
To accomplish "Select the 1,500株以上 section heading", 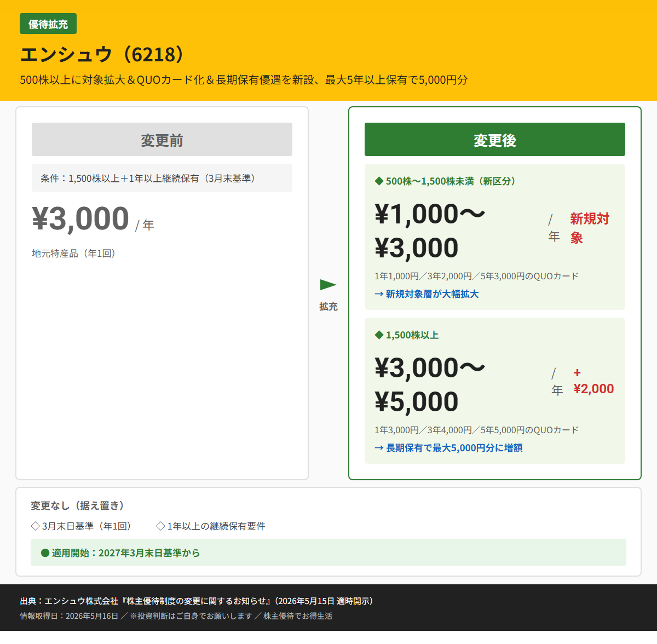I will pos(412,335).
